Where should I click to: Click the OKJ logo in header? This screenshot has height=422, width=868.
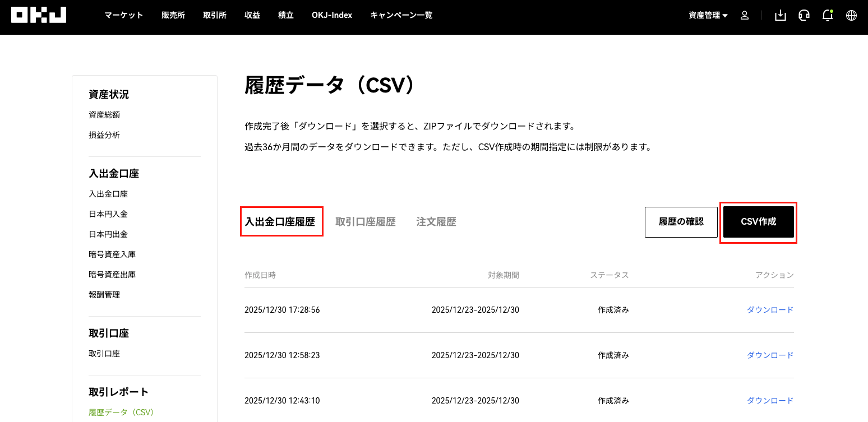pos(39,15)
